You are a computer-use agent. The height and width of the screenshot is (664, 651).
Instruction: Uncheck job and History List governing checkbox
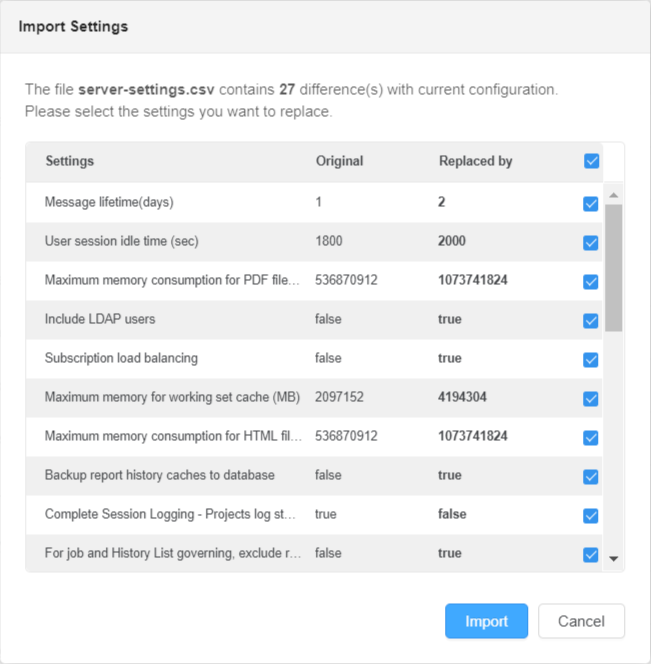coord(590,555)
